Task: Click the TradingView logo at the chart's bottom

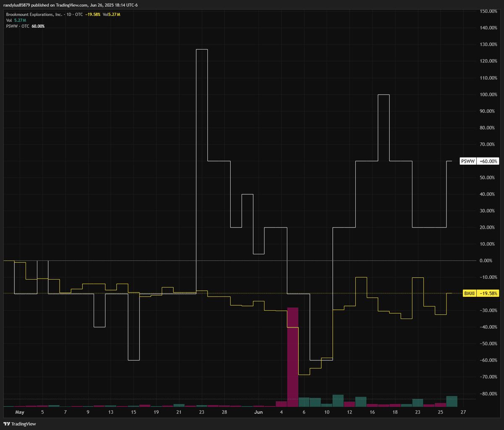Action: point(20,424)
